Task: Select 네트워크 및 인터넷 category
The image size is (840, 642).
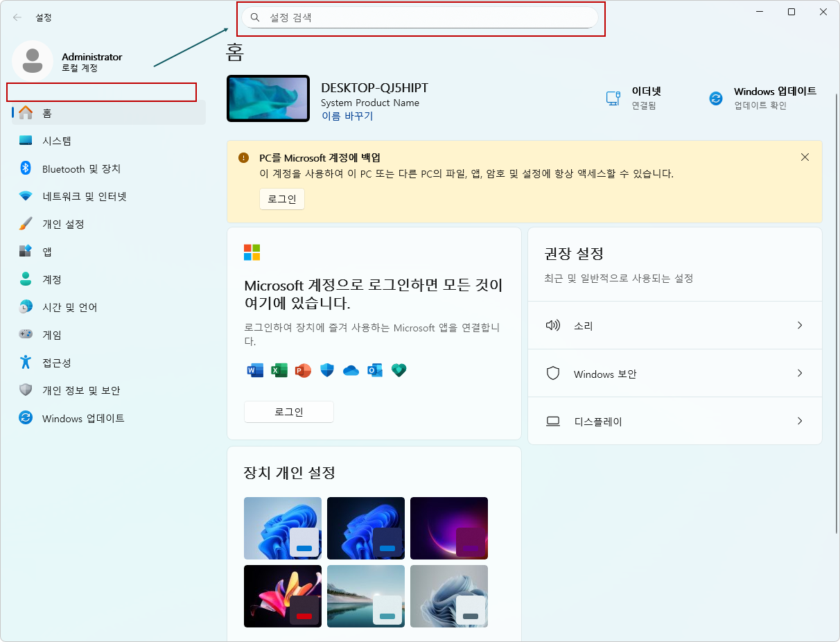Action: pos(109,196)
